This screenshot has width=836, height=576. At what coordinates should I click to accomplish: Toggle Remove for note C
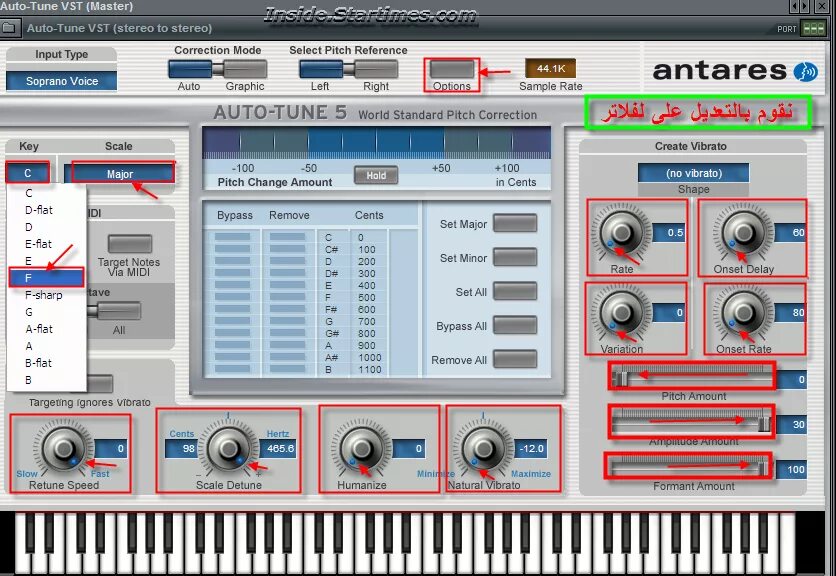tap(287, 237)
